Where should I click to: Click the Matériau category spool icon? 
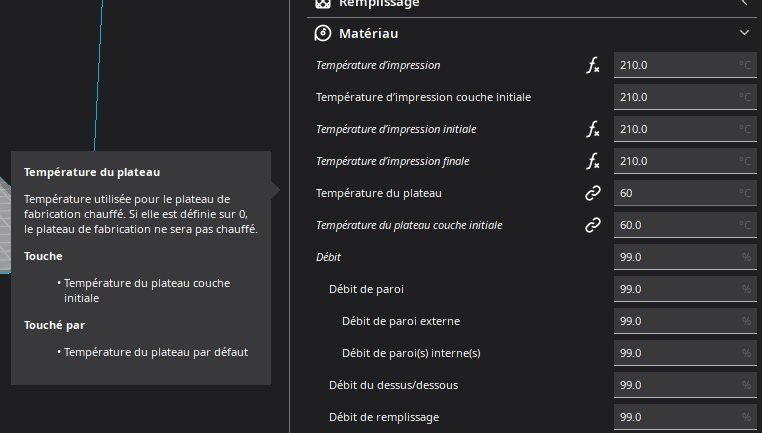pyautogui.click(x=323, y=33)
